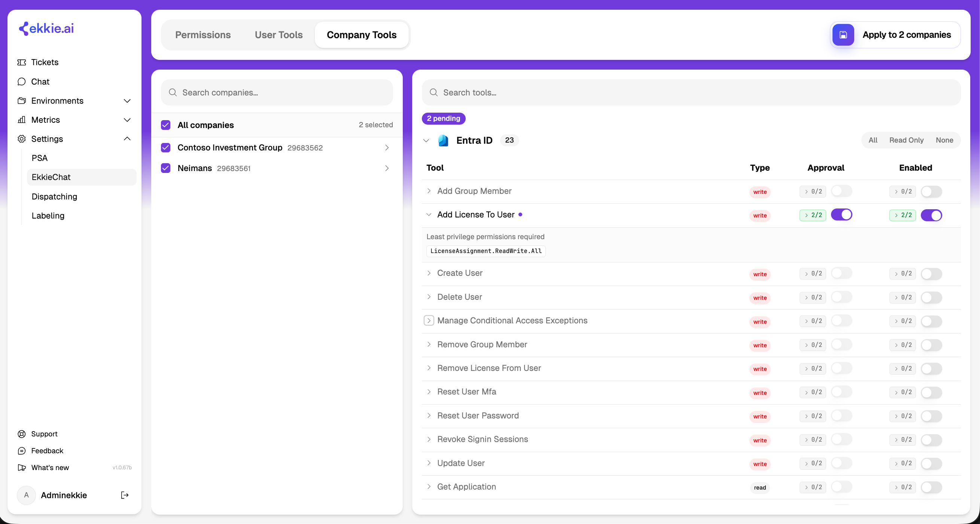This screenshot has width=980, height=524.
Task: Turn on the Approval toggle for Create User
Action: pos(841,273)
